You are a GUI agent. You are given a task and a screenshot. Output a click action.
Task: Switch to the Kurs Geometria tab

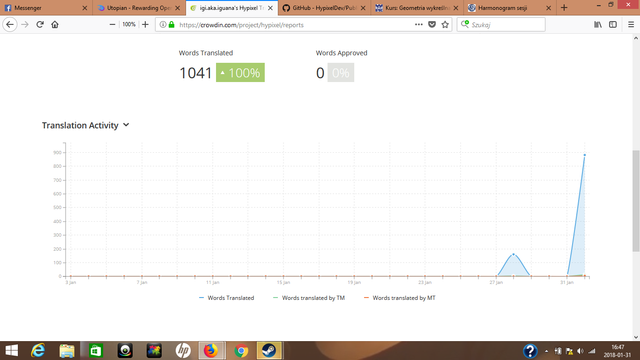pyautogui.click(x=417, y=8)
